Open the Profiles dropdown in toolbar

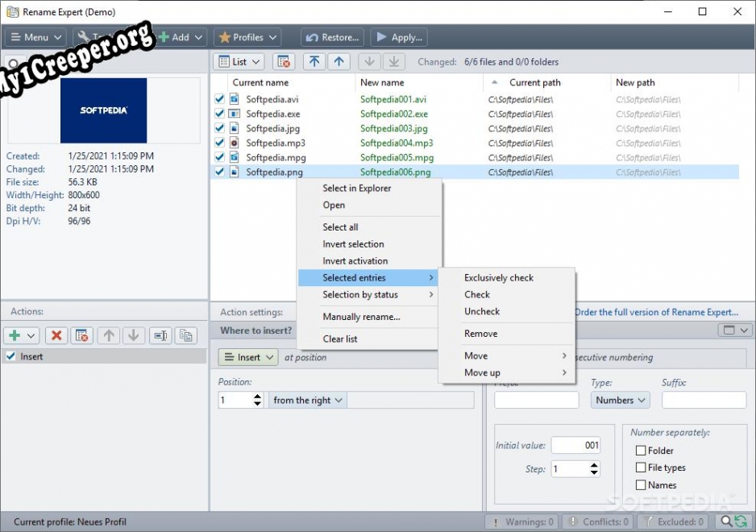248,37
